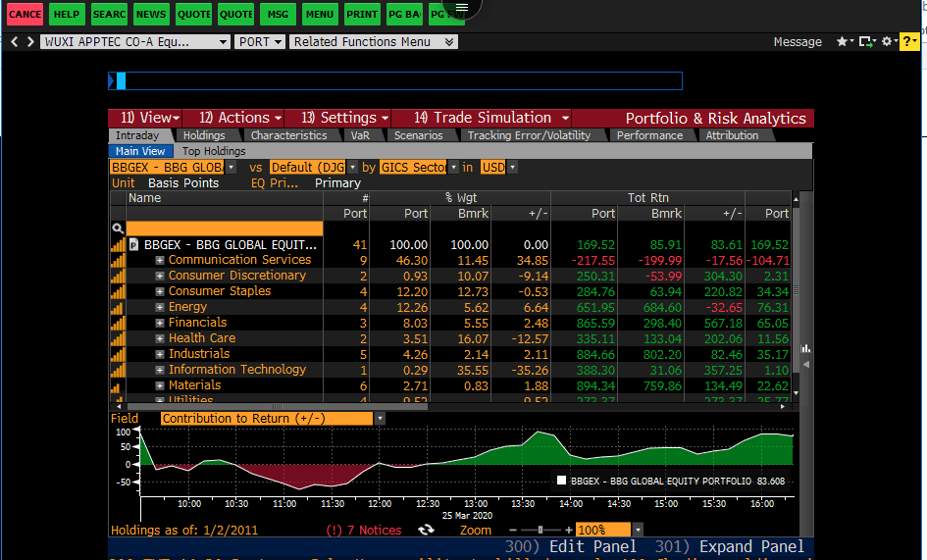This screenshot has width=927, height=560.
Task: Switch to the Attribution tab
Action: coord(732,135)
